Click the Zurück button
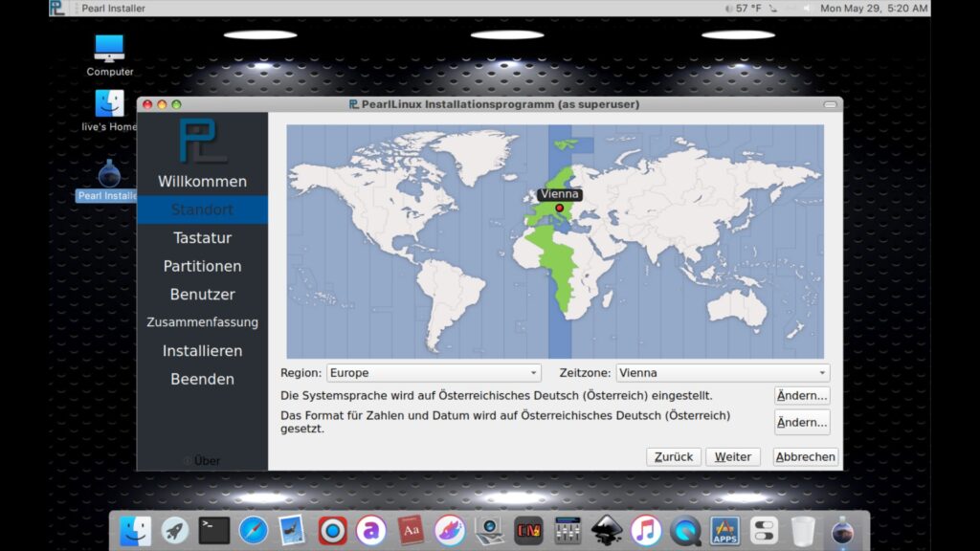 point(673,456)
